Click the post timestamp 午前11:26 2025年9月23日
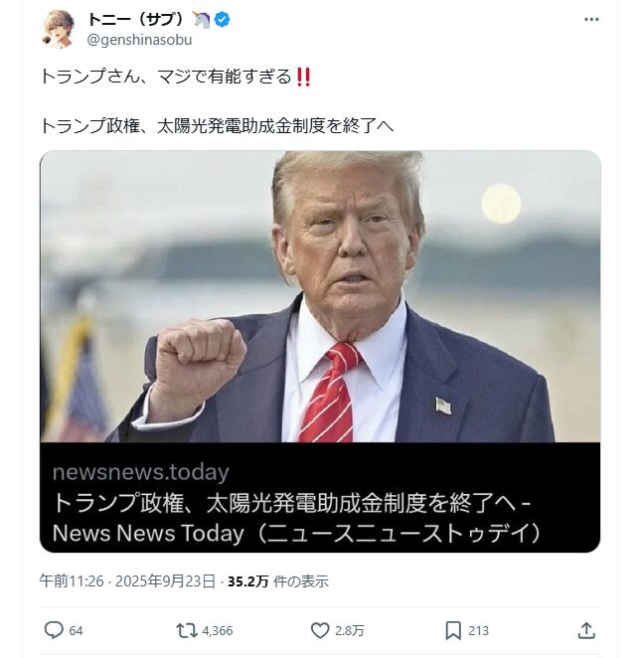This screenshot has width=644, height=658. pos(127,581)
